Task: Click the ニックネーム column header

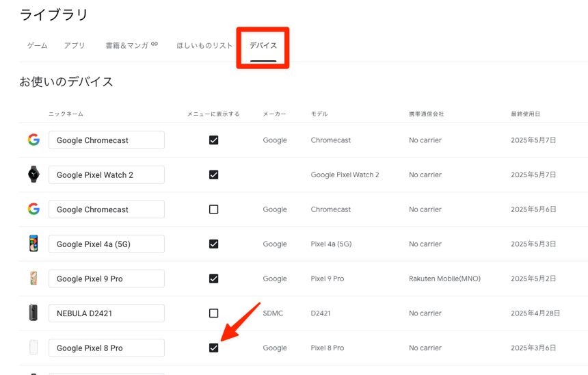Action: click(66, 114)
